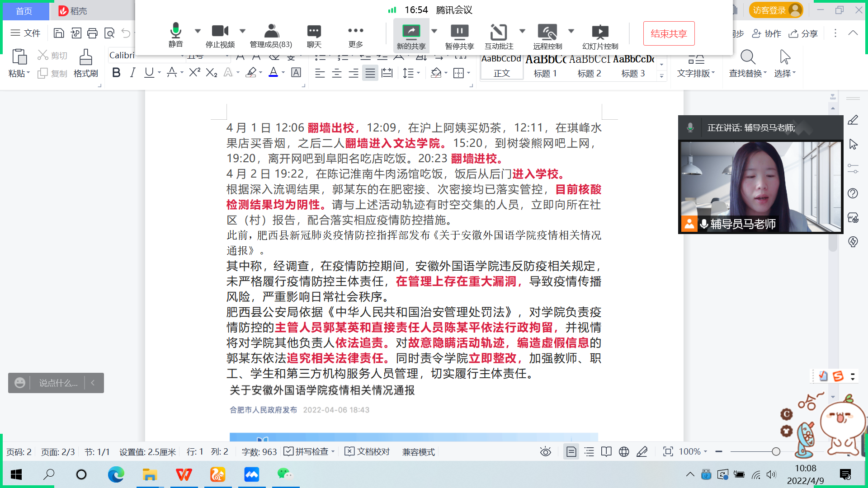Apply superscript formatting
This screenshot has height=488, width=868.
194,72
